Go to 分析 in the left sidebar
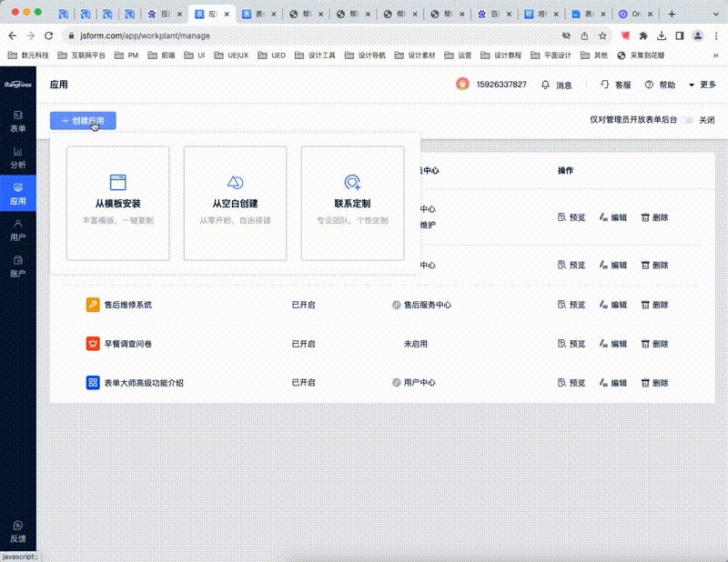Screen dimensions: 728x562 pyautogui.click(x=17, y=157)
